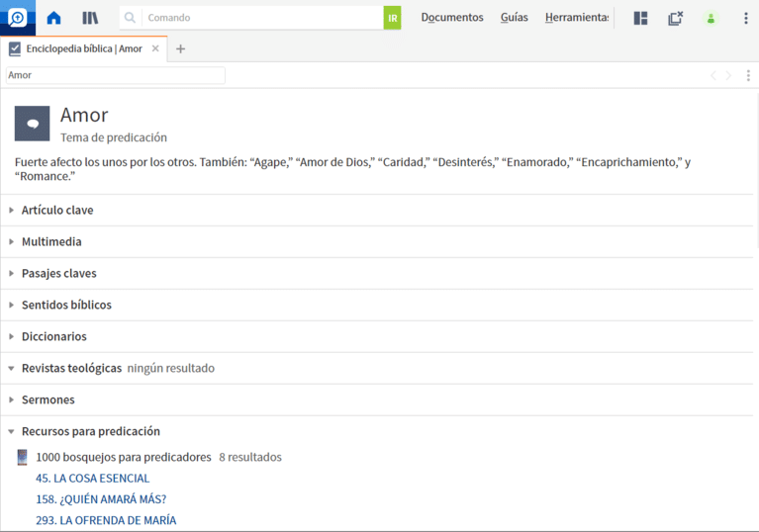
Task: Open the Guías menu
Action: pos(514,18)
